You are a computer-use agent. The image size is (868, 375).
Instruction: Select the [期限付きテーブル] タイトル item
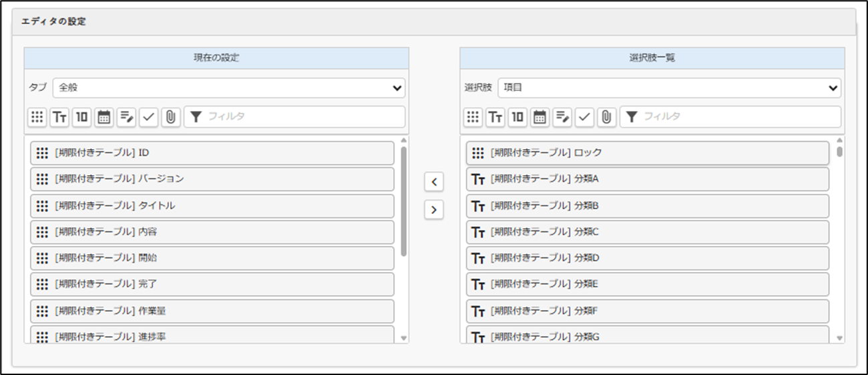(212, 206)
